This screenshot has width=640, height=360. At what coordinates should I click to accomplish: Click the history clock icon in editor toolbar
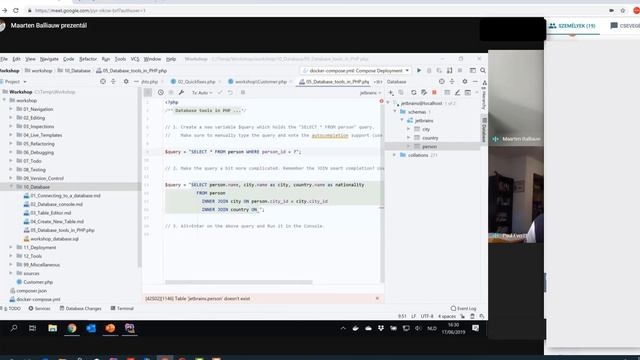click(x=160, y=93)
